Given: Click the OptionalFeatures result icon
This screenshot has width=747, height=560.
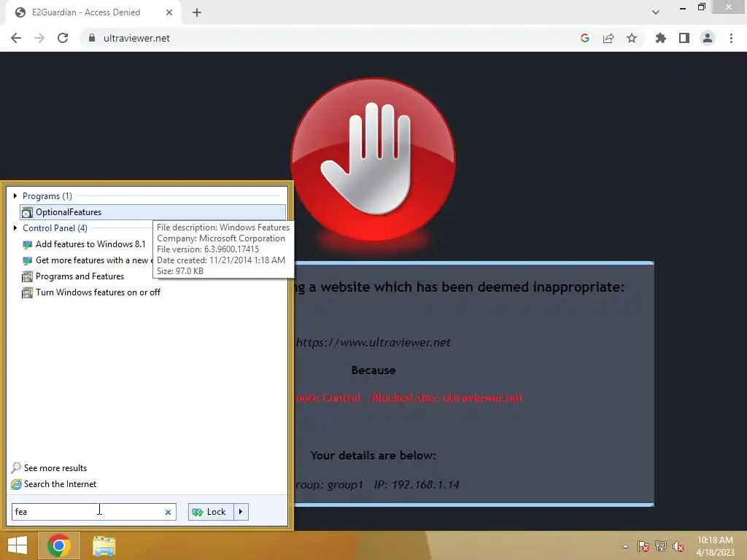Looking at the screenshot, I should click(28, 212).
